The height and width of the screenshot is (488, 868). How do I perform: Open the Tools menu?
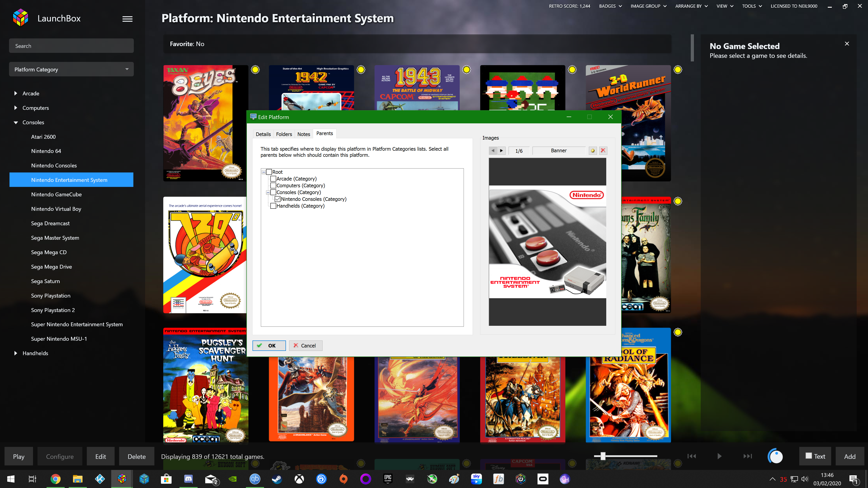pyautogui.click(x=752, y=6)
